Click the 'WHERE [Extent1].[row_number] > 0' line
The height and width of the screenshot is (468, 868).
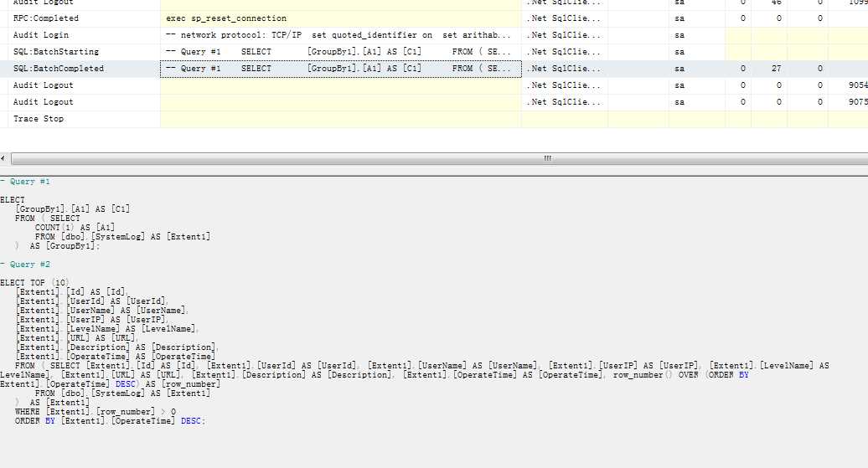96,412
